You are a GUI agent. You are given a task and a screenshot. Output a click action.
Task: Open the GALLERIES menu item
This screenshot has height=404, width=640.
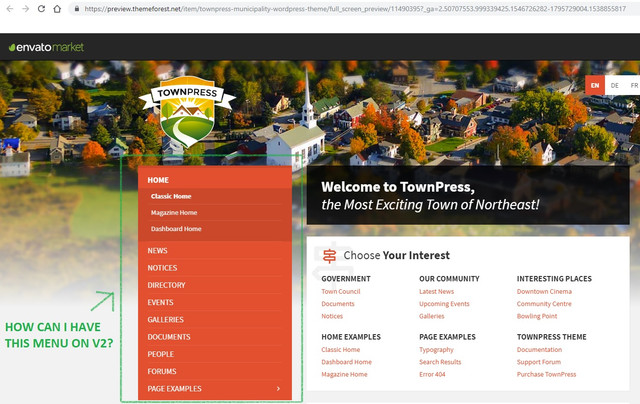click(165, 320)
